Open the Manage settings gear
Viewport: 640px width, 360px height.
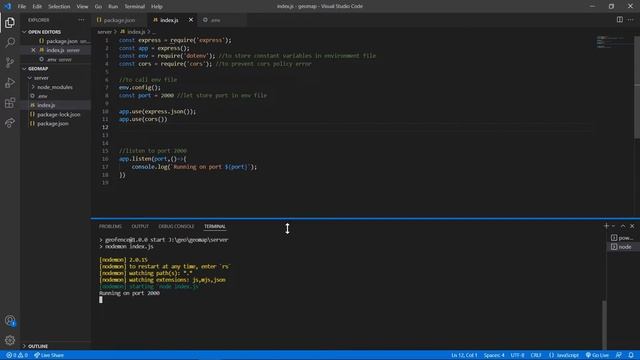point(10,340)
